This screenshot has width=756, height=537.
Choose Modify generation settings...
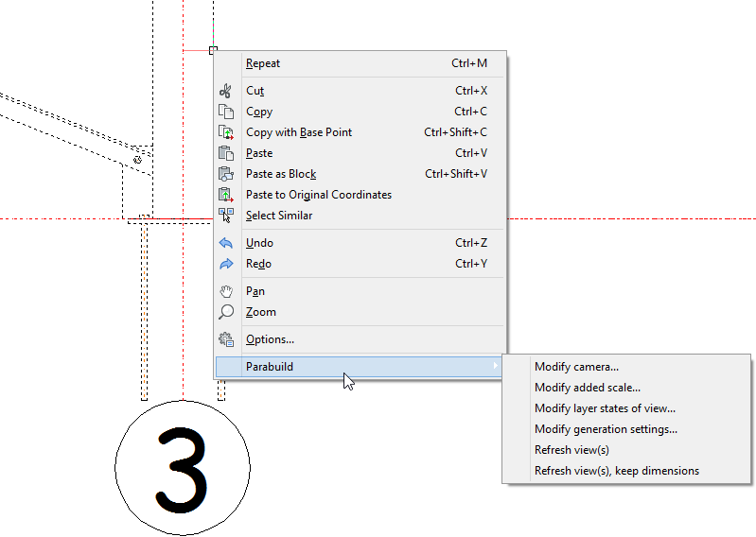coord(626,428)
